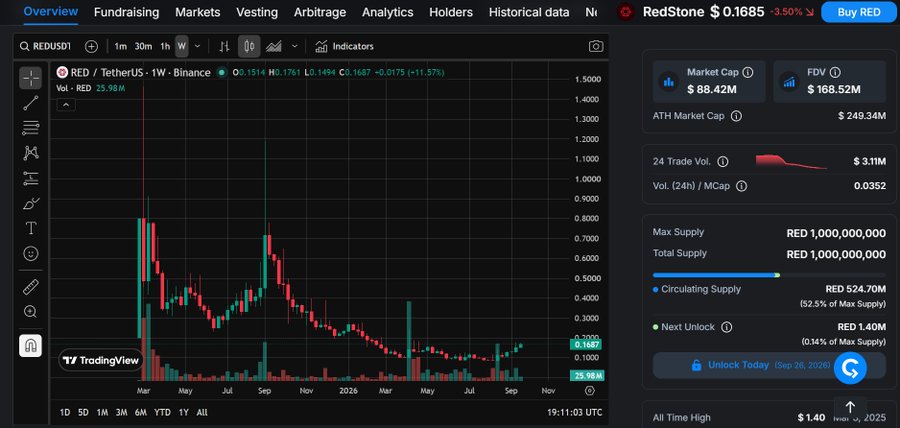Add a symbol to compare
The image size is (900, 428).
[x=91, y=46]
